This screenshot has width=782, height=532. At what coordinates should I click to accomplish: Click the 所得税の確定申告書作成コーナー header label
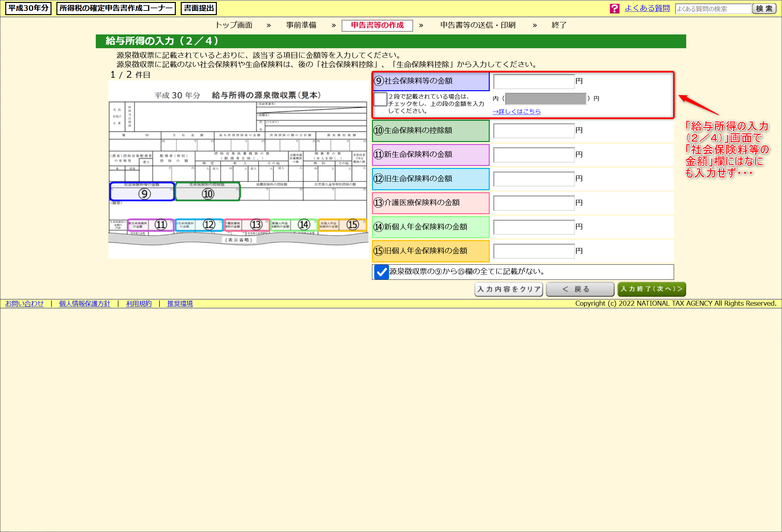[x=116, y=9]
